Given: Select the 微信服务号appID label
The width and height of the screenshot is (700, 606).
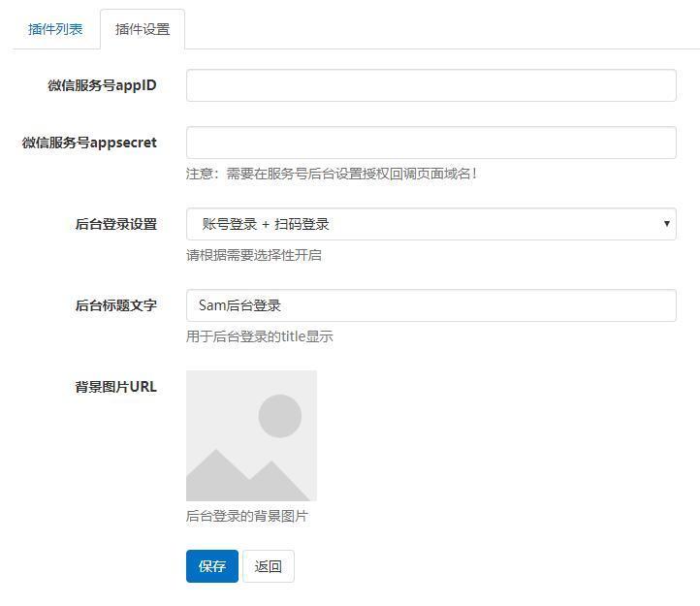Looking at the screenshot, I should [x=102, y=85].
